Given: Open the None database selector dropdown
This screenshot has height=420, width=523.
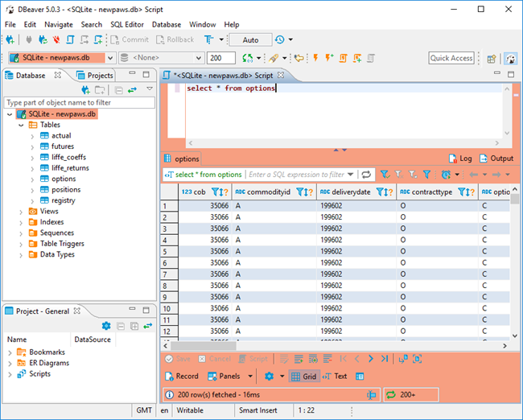Looking at the screenshot, I should [x=199, y=58].
